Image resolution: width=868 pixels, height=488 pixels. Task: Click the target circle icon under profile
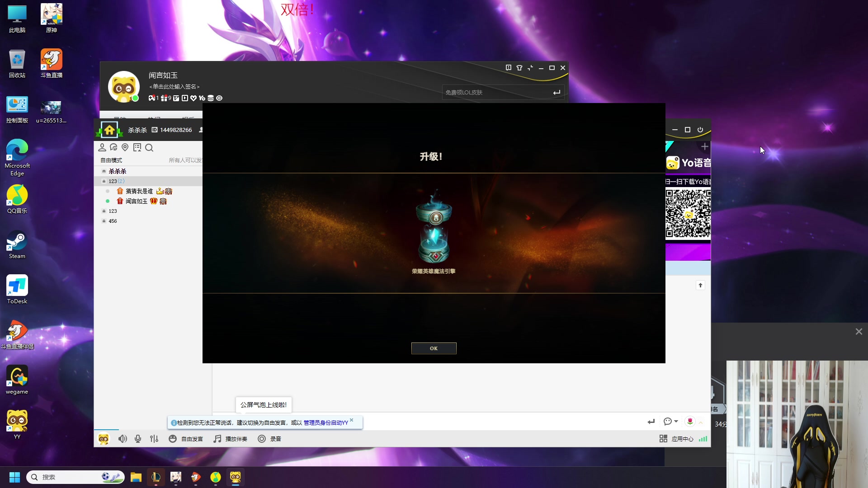pyautogui.click(x=219, y=98)
